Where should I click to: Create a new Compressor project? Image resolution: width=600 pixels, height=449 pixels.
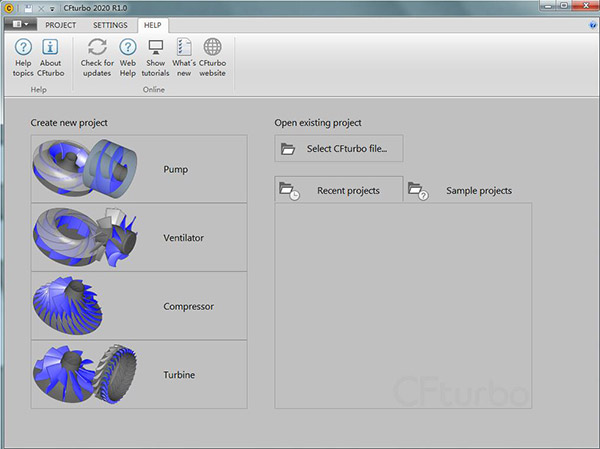[139, 306]
